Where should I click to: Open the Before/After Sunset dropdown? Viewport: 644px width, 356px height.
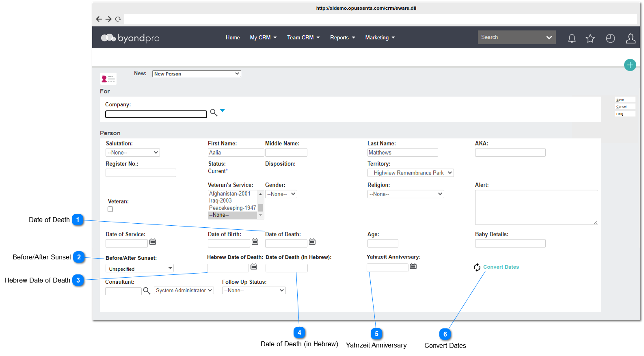(x=140, y=269)
